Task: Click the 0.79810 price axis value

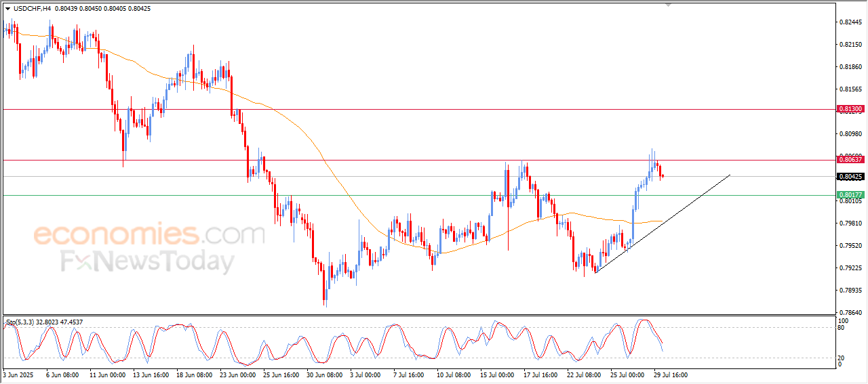Action: tap(850, 223)
